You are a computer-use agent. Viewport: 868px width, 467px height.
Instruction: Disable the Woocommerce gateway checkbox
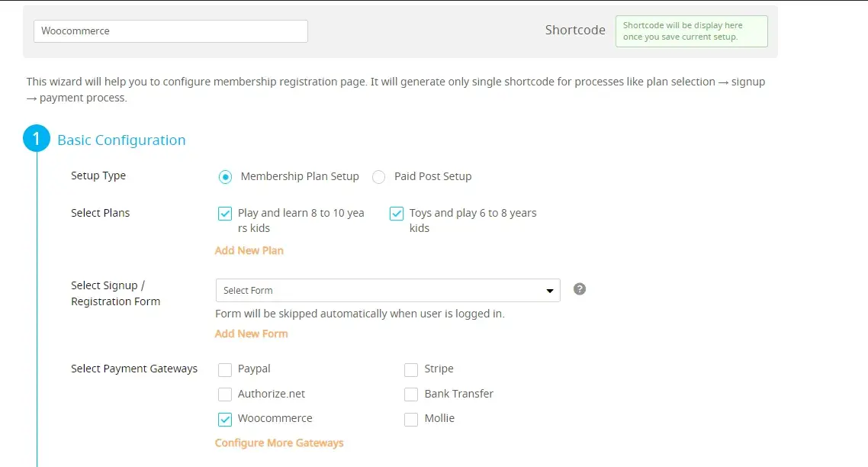tap(225, 419)
